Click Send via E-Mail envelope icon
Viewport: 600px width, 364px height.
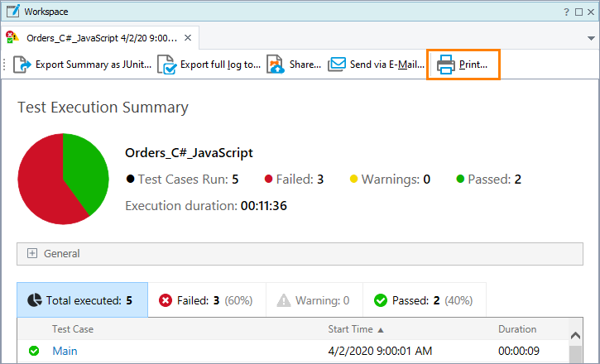coord(337,65)
